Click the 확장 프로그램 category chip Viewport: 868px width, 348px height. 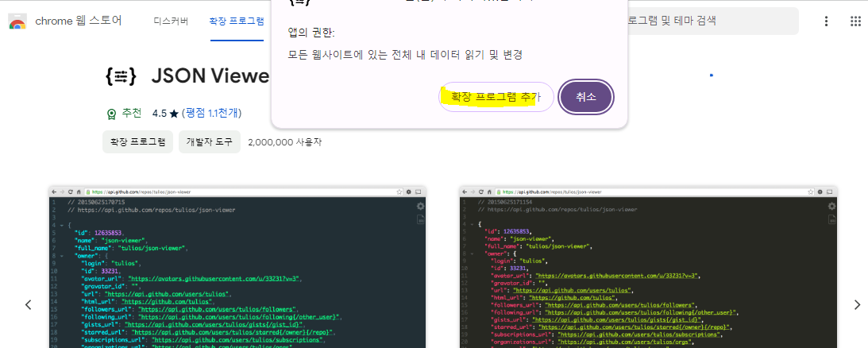pyautogui.click(x=138, y=142)
